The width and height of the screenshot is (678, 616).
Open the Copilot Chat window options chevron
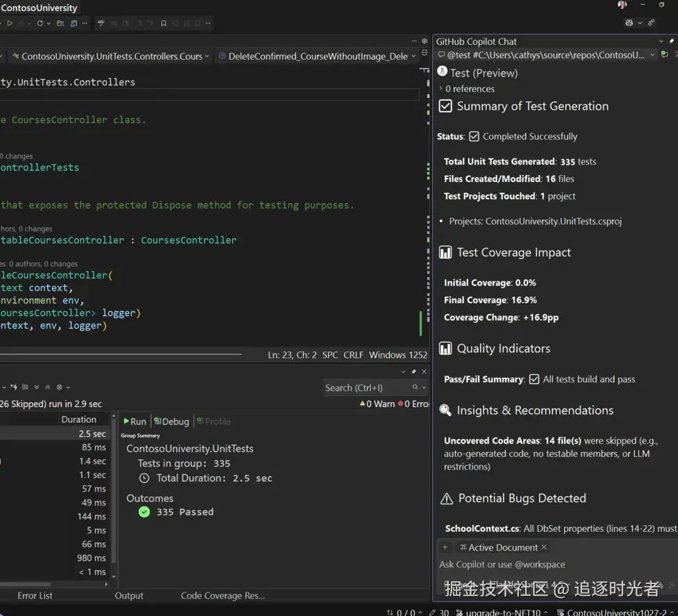coord(661,41)
